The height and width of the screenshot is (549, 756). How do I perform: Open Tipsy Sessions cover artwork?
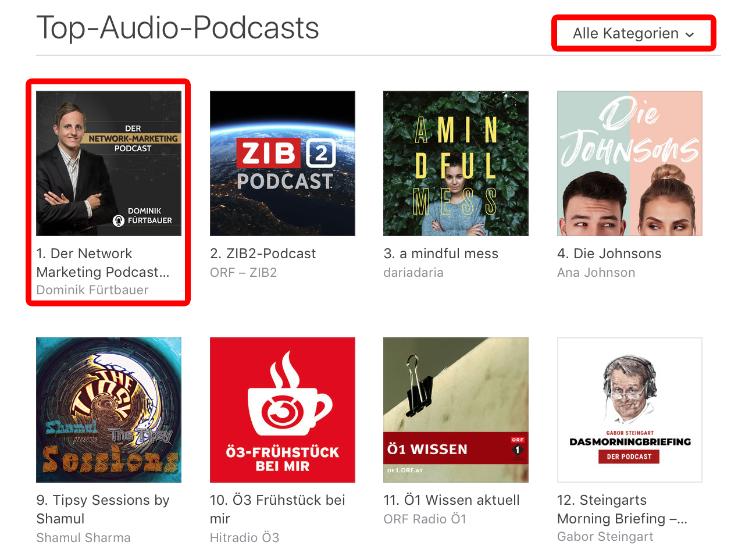click(x=109, y=410)
